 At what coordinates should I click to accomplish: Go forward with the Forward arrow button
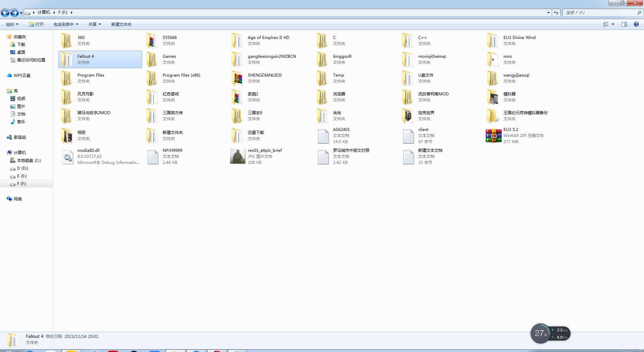point(14,13)
